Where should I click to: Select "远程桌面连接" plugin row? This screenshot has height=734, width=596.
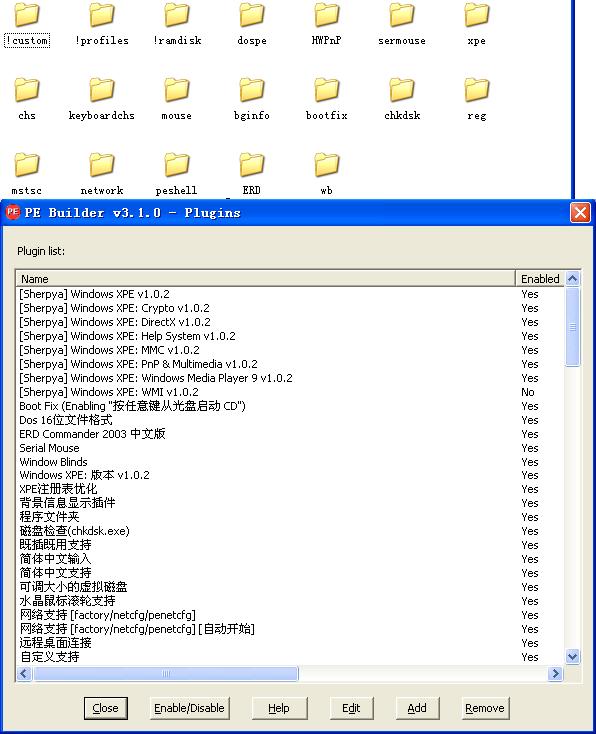coord(290,643)
